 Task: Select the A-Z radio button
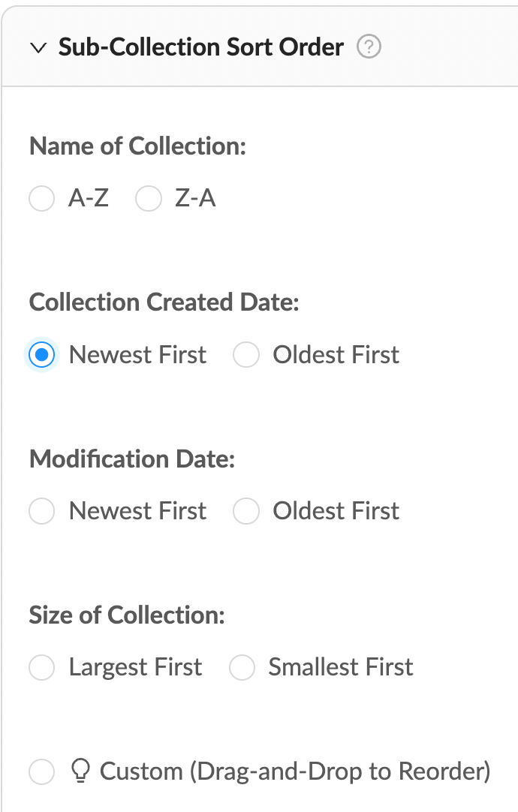pos(41,199)
